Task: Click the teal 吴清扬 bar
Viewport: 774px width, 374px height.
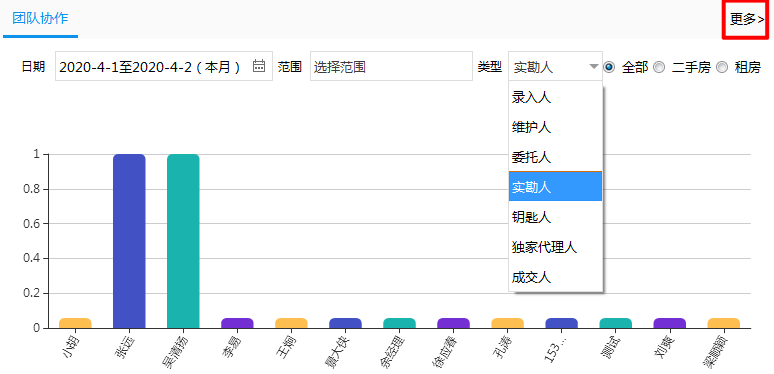Action: [x=183, y=241]
